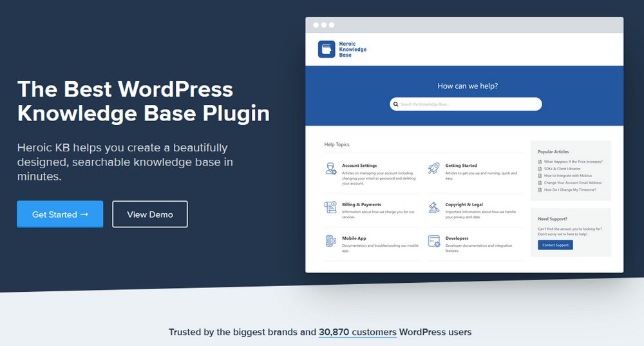Open the Copyright & Legal topic heading
The image size is (644, 346).
coord(464,205)
